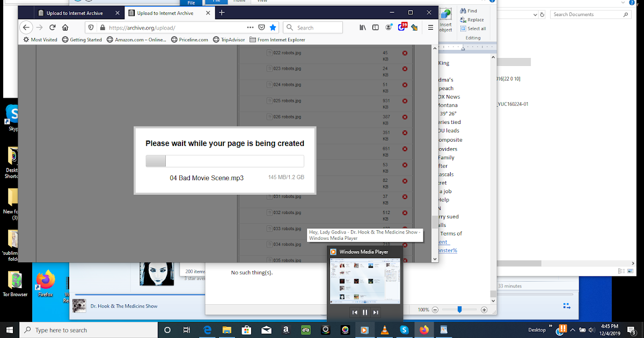
Task: Click the Save to Pocket icon
Action: [x=262, y=27]
